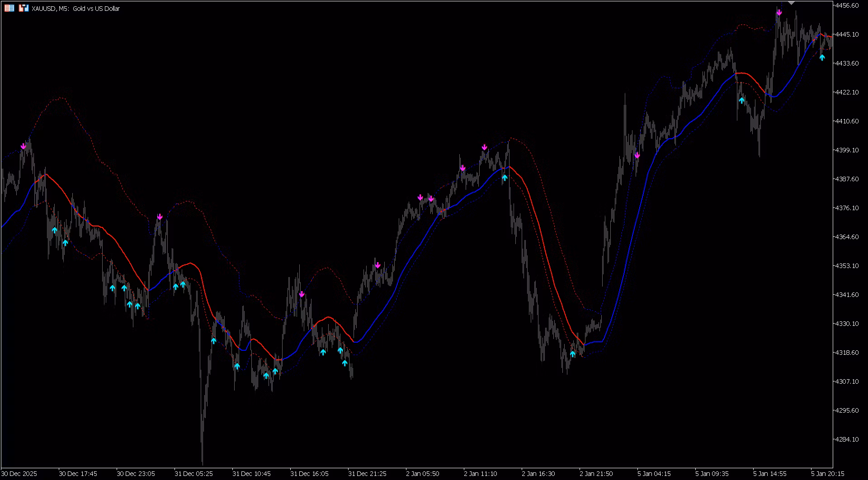The width and height of the screenshot is (868, 480).
Task: Select the cyan arrow above 5 Jan 14:55
Action: click(x=741, y=100)
